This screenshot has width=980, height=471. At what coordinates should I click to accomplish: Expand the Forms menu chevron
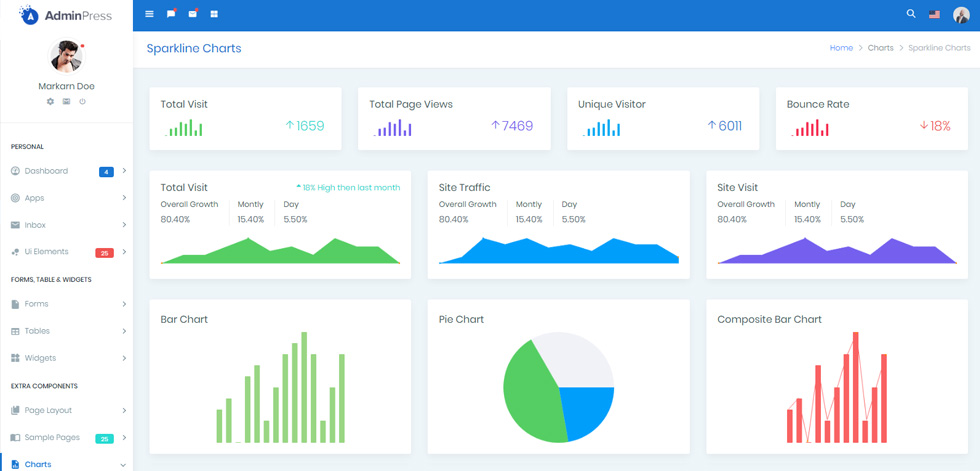point(124,304)
